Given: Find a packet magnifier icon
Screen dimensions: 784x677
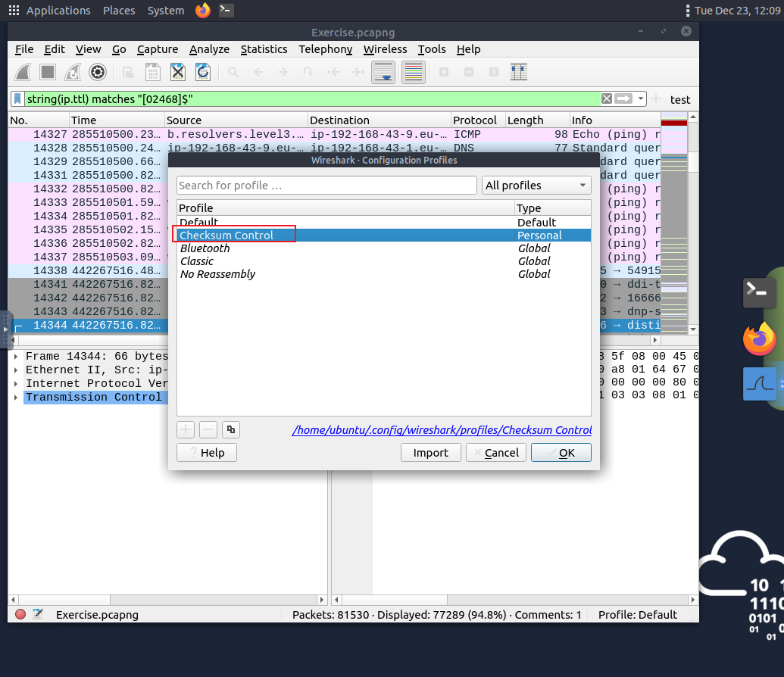Looking at the screenshot, I should coord(233,72).
